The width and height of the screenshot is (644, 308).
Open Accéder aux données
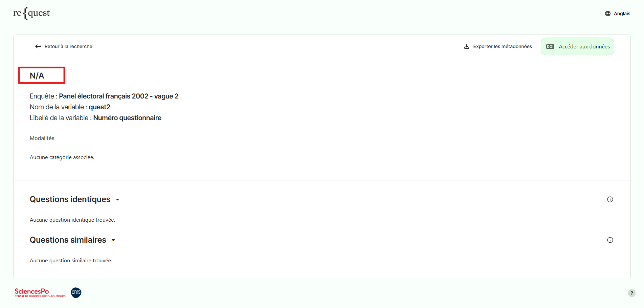click(x=584, y=47)
